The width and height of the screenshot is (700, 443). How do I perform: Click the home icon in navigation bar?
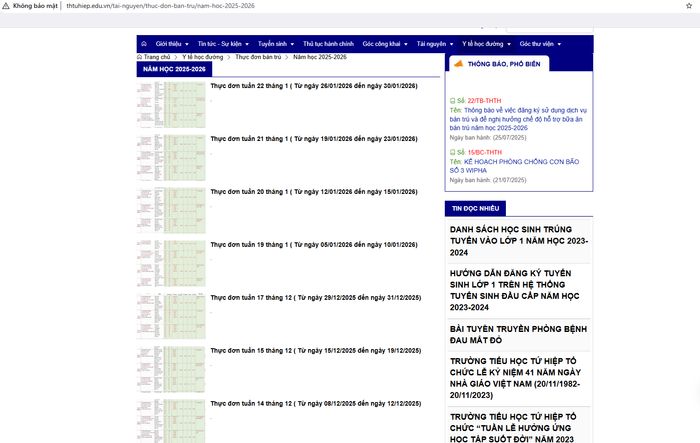[x=144, y=44]
